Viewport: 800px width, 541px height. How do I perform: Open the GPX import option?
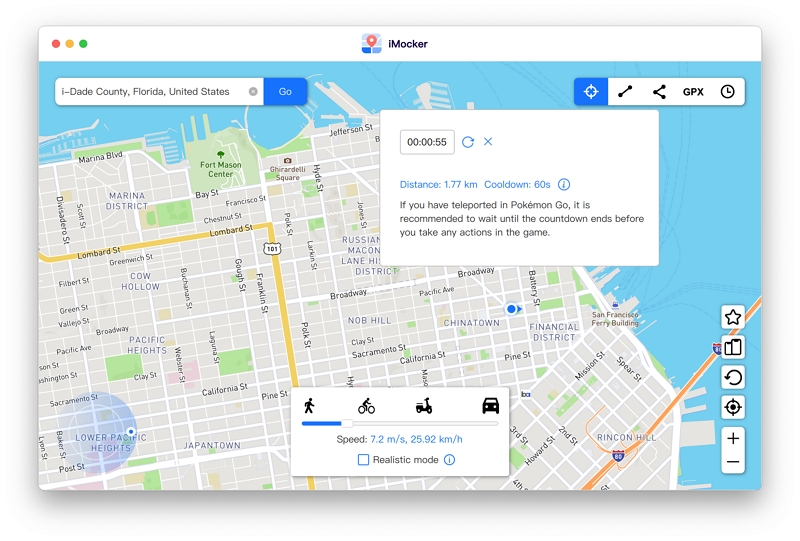[693, 92]
